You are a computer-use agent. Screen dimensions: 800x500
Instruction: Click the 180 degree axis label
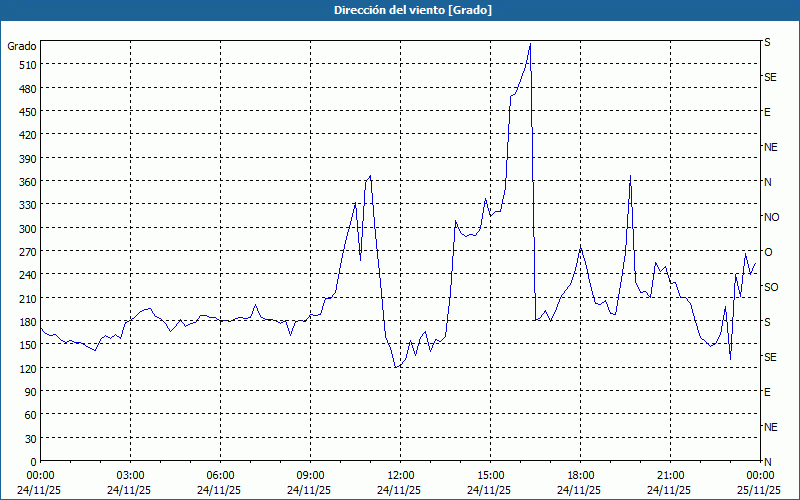tap(28, 321)
